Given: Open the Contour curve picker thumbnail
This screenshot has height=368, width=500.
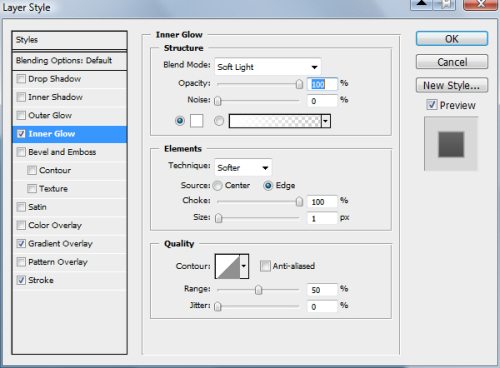Looking at the screenshot, I should click(228, 266).
